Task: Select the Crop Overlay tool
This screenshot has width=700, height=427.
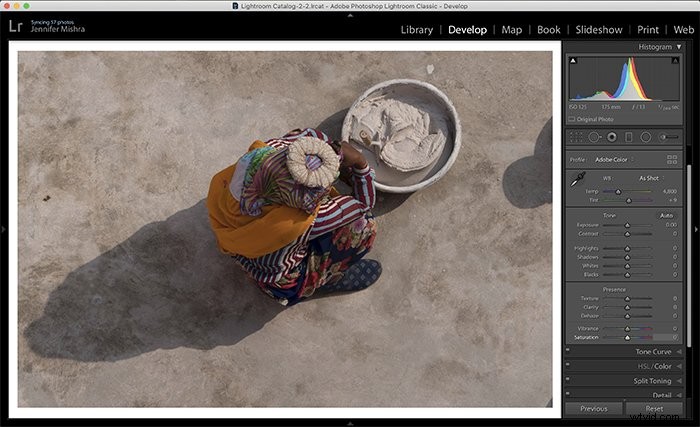Action: point(576,137)
